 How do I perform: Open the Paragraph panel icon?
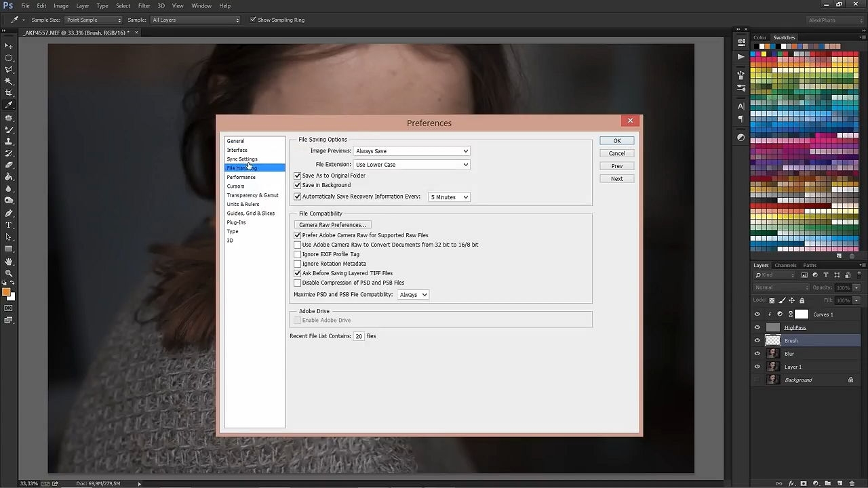[x=741, y=119]
